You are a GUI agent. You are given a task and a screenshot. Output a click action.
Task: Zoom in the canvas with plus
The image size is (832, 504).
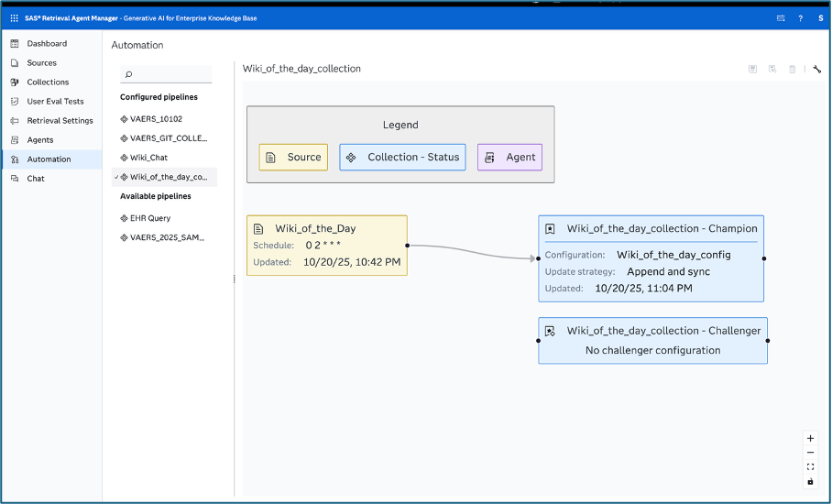click(x=810, y=438)
